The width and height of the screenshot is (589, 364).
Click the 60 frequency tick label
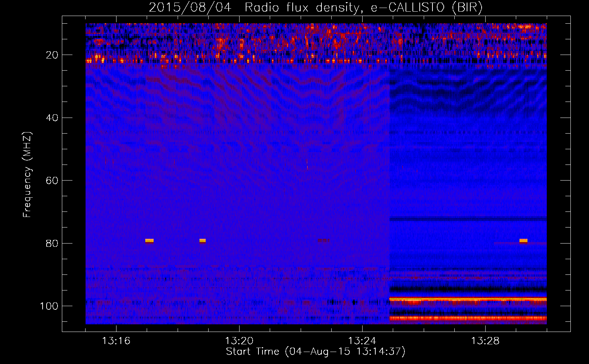tap(52, 181)
